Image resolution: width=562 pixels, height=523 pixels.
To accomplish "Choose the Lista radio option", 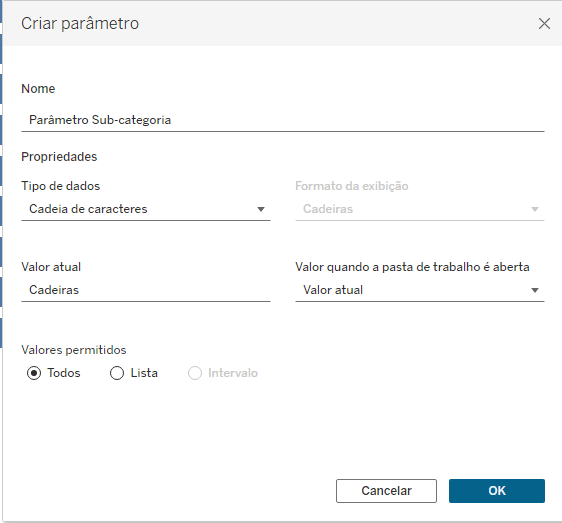I will click(117, 373).
